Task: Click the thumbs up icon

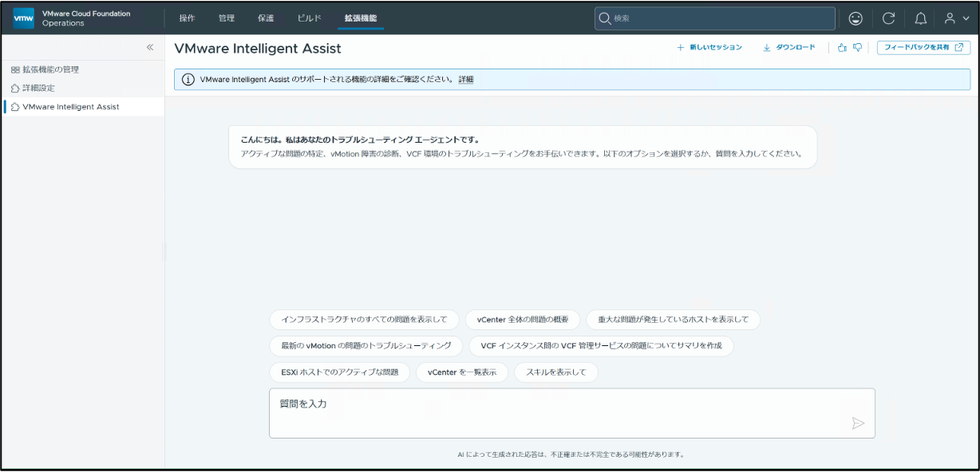Action: tap(842, 48)
